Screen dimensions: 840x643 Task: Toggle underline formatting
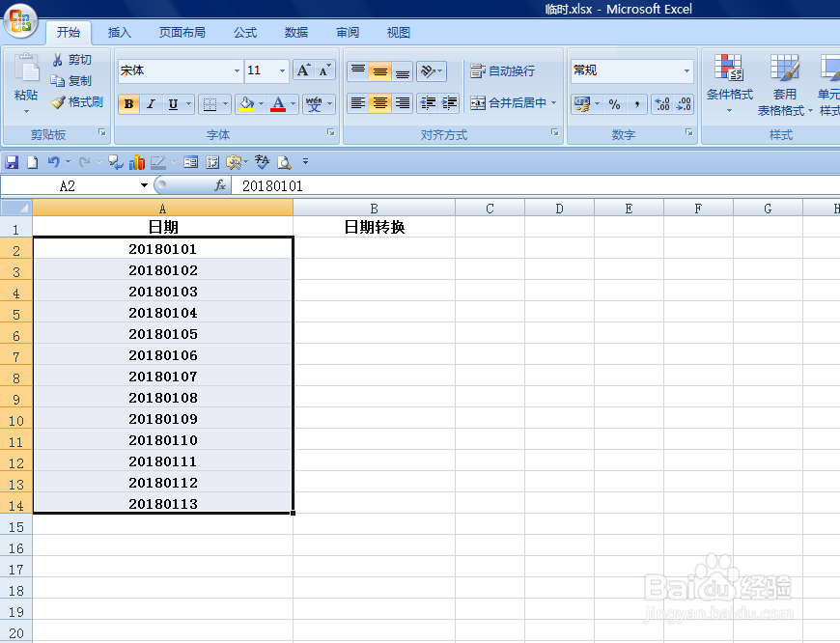point(173,104)
